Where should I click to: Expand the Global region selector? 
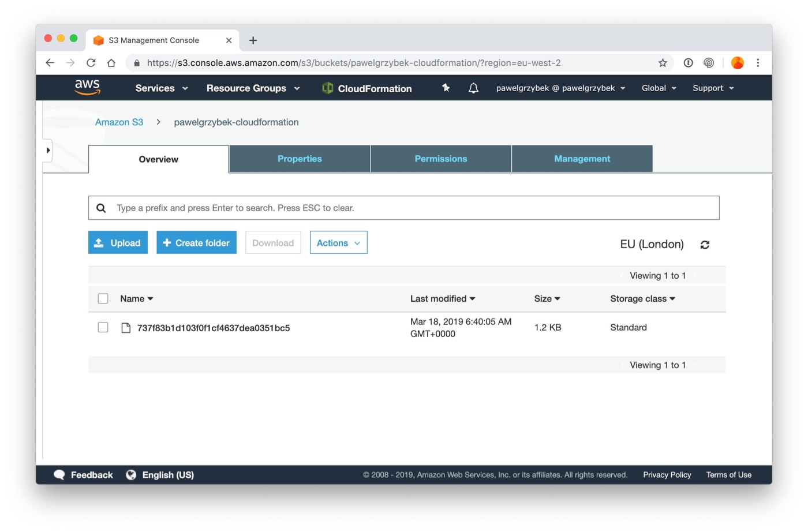tap(658, 88)
